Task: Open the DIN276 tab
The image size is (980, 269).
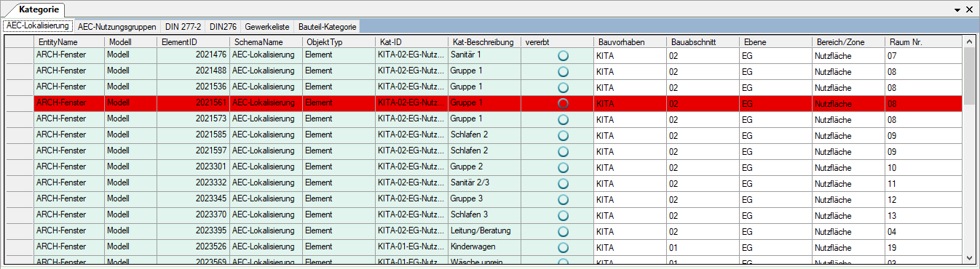Action: click(223, 26)
